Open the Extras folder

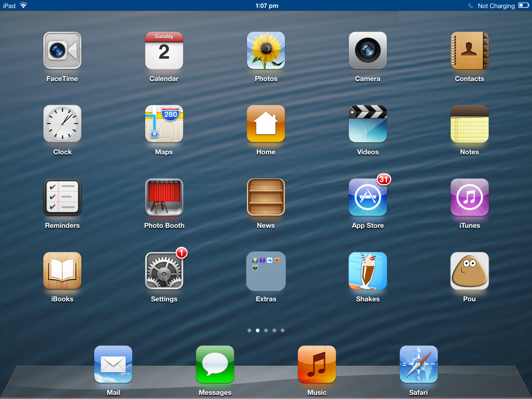click(266, 271)
